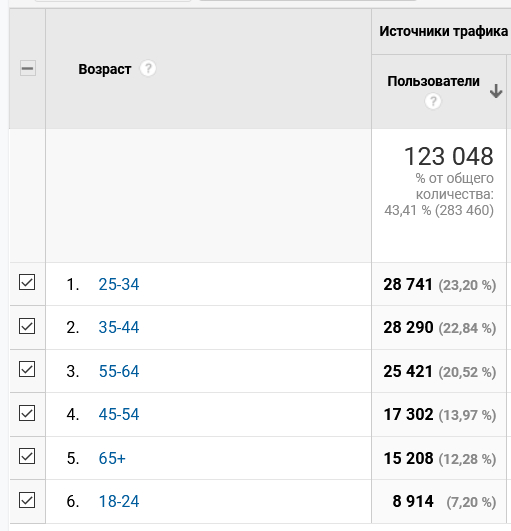Viewport: 511px width, 531px height.
Task: Click help icon next to Возраст header
Action: click(148, 68)
